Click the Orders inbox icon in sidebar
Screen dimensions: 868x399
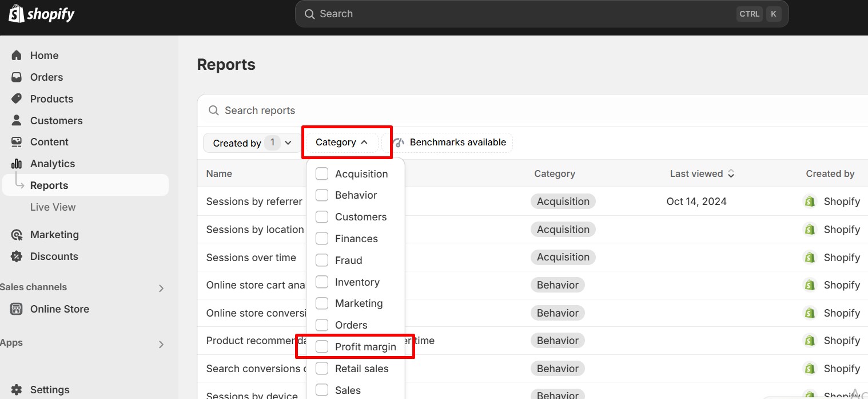(17, 77)
